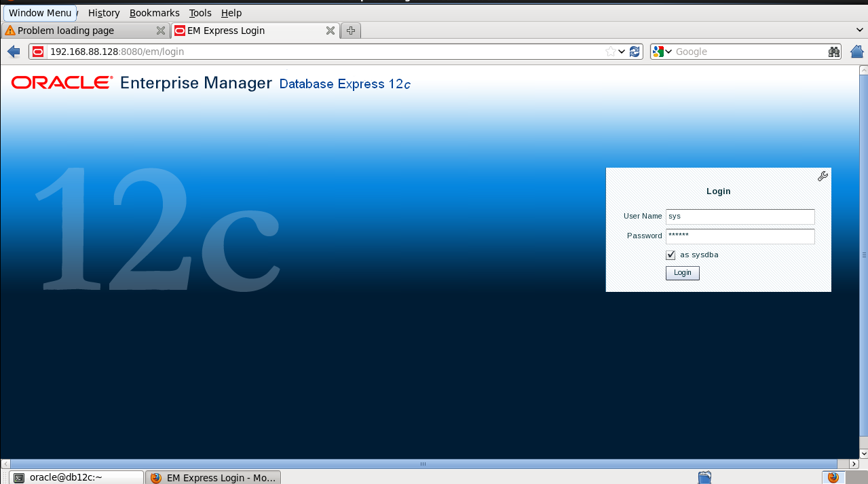This screenshot has width=868, height=484.
Task: Click the browser back arrow
Action: click(x=14, y=52)
